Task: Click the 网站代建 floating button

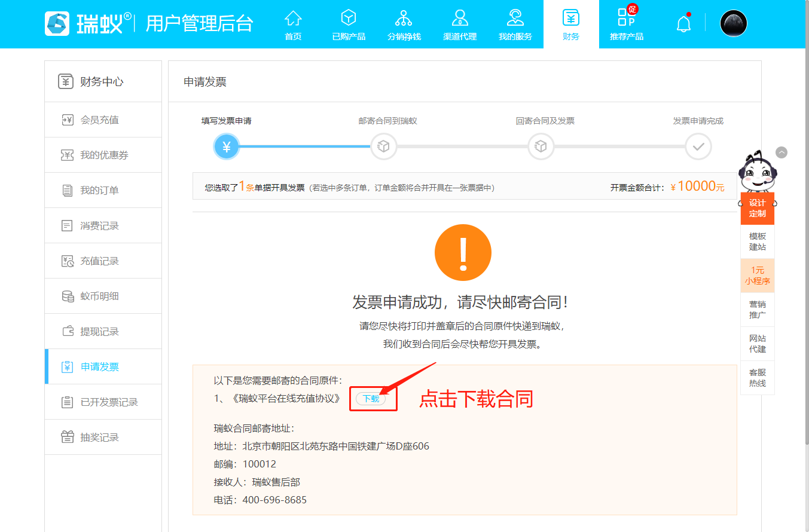Action: point(757,344)
